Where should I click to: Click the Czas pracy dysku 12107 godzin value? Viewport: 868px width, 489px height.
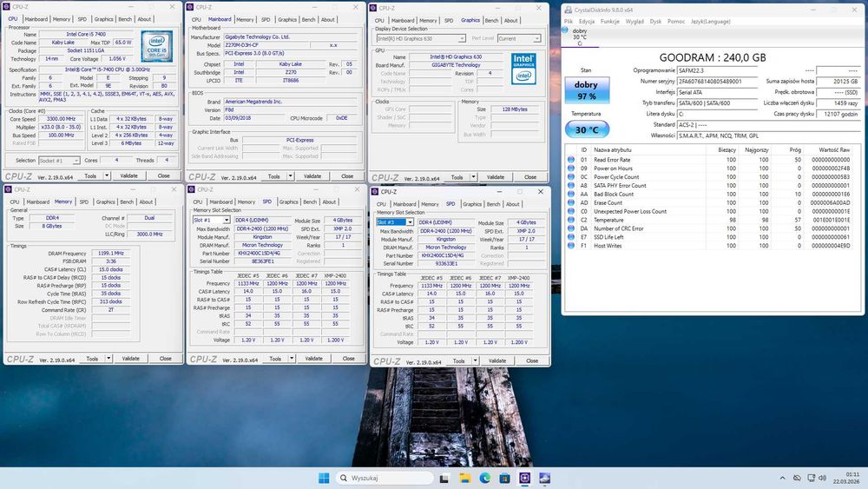(838, 114)
